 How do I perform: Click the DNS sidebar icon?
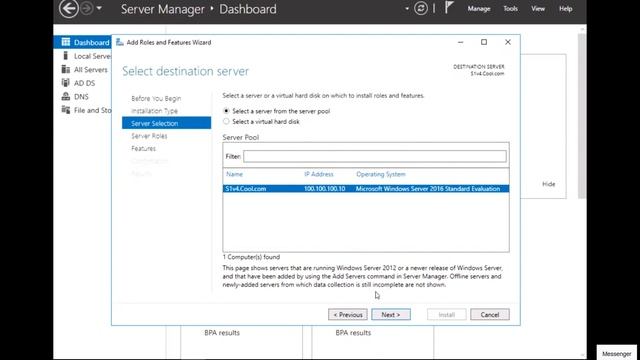pyautogui.click(x=65, y=96)
